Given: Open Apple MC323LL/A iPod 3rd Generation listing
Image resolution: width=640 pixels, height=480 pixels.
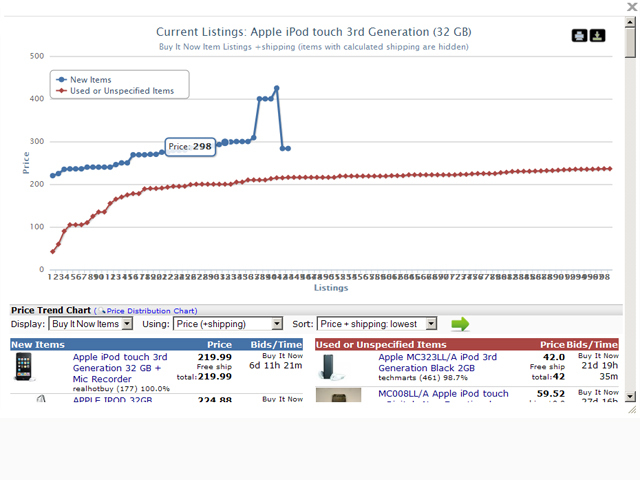Looking at the screenshot, I should (438, 362).
